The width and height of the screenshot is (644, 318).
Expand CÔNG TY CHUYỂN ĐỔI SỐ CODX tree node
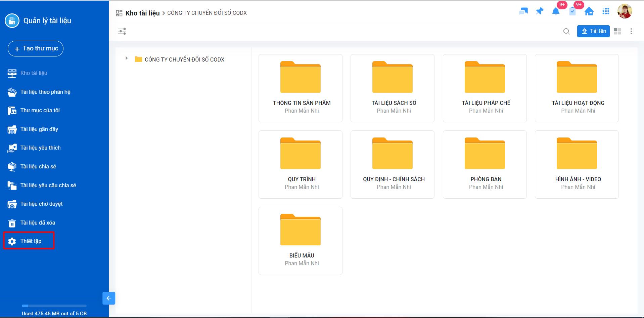[x=127, y=58]
